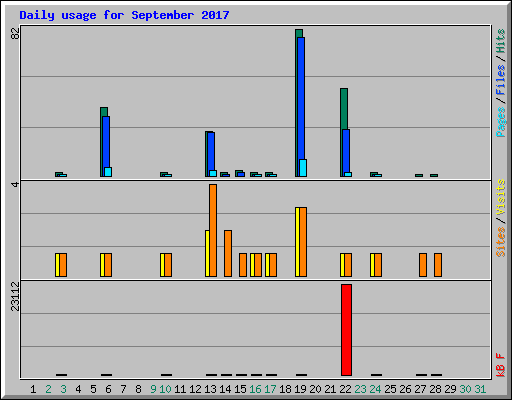512x400 pixels.
Task: Click the orange Sites bar for day 3
Action: (x=63, y=265)
